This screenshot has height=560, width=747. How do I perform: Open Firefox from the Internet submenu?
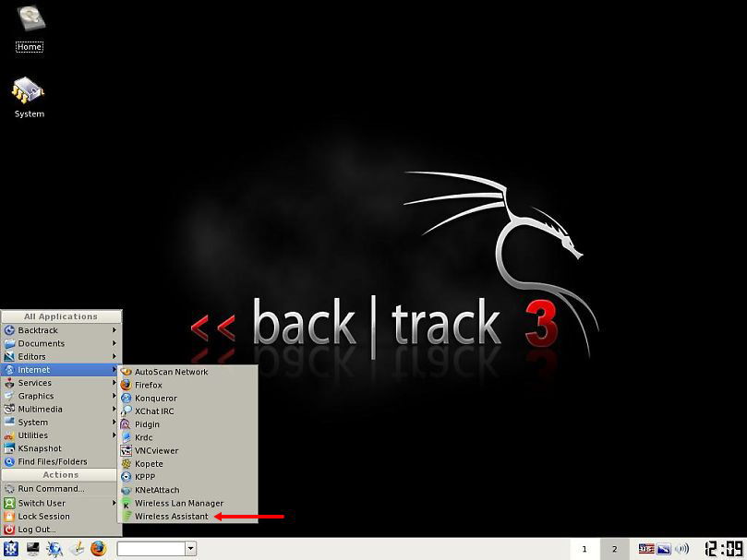pos(187,385)
